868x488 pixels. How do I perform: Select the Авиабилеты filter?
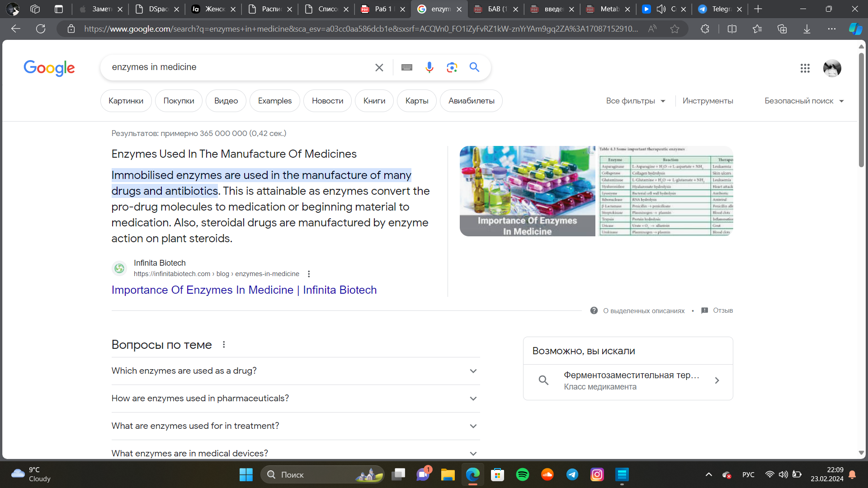(472, 101)
